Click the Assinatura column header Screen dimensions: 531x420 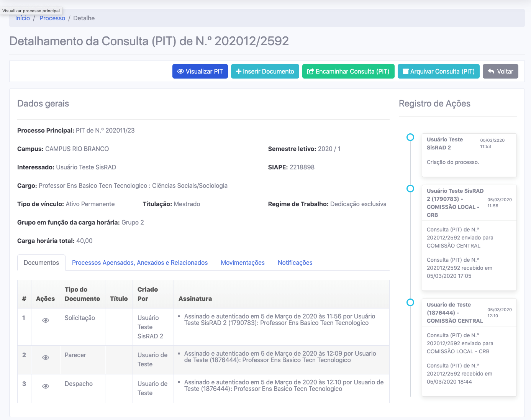pyautogui.click(x=195, y=299)
